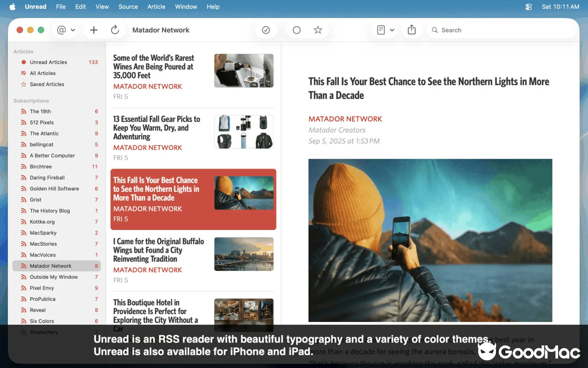Screen dimensions: 588x368
Task: Expand the article view dropdown chevron
Action: click(392, 30)
